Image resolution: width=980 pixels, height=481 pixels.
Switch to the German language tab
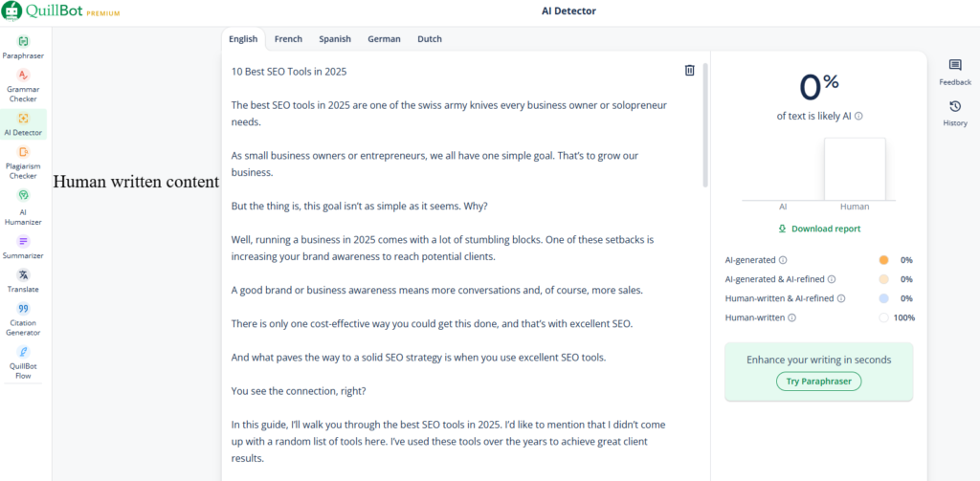(384, 39)
